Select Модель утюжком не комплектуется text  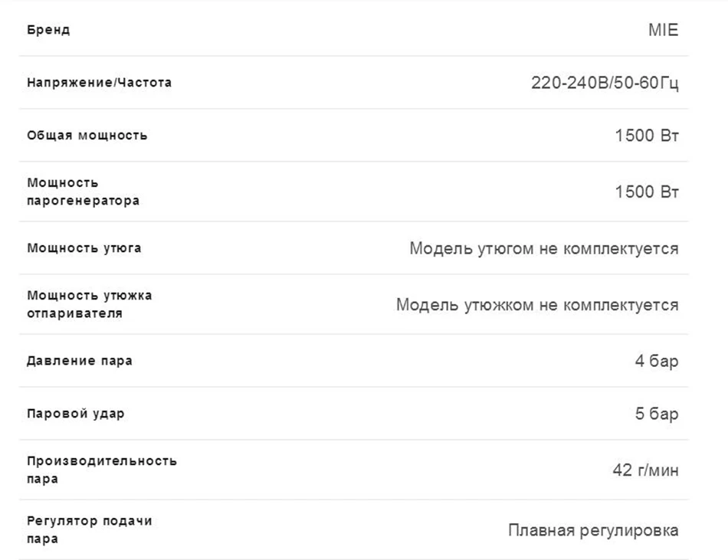point(537,305)
